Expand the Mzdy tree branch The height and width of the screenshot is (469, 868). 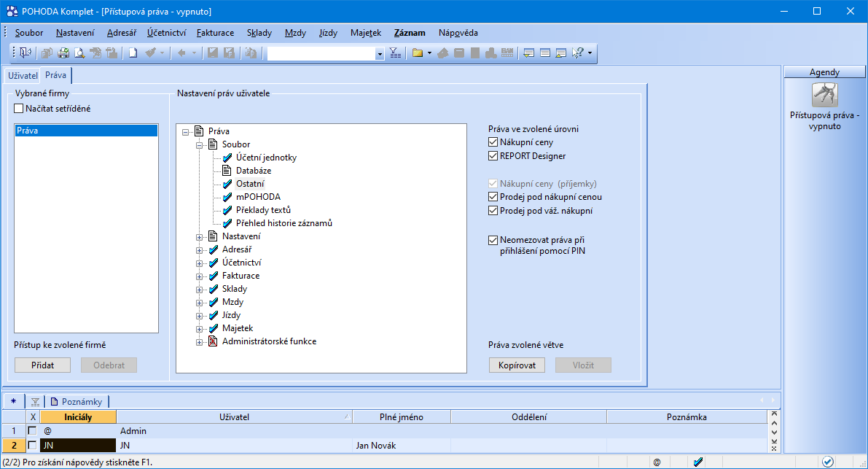[x=199, y=303]
